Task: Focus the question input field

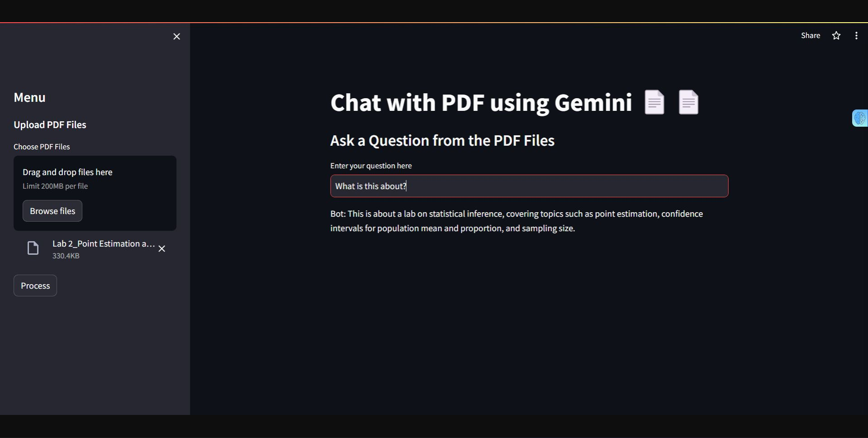Action: coord(529,186)
